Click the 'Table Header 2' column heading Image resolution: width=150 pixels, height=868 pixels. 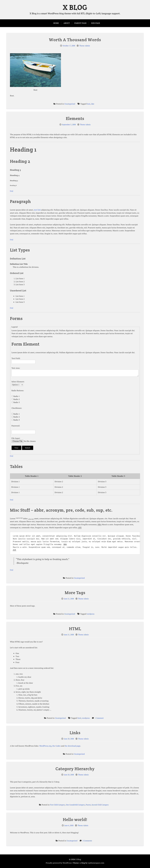(x=75, y=476)
